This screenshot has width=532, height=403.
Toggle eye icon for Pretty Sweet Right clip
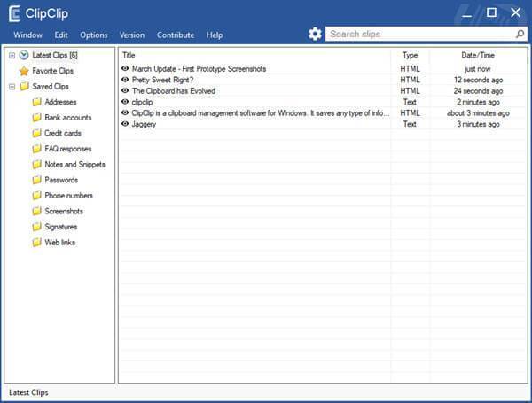[x=125, y=80]
